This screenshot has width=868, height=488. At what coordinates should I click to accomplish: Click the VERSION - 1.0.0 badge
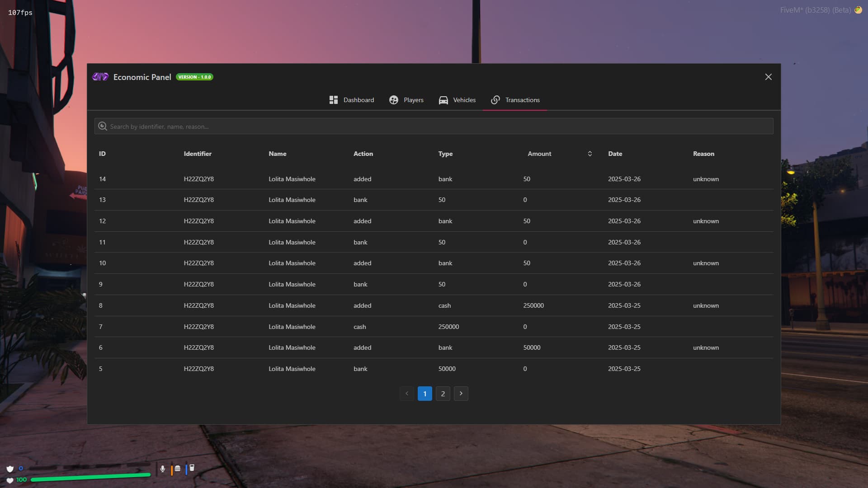(x=194, y=77)
